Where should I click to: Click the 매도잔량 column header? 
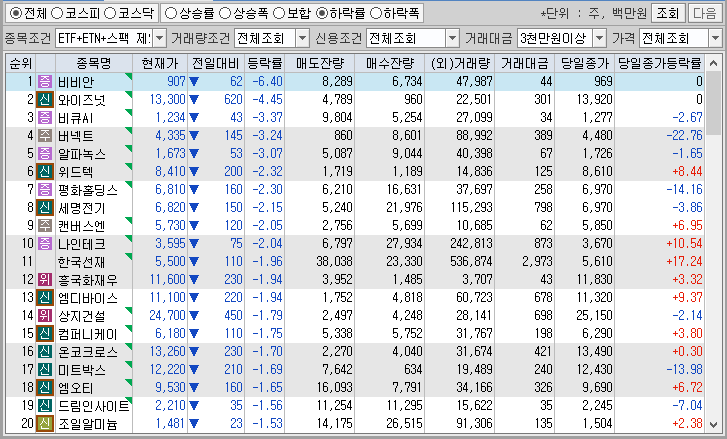(320, 63)
